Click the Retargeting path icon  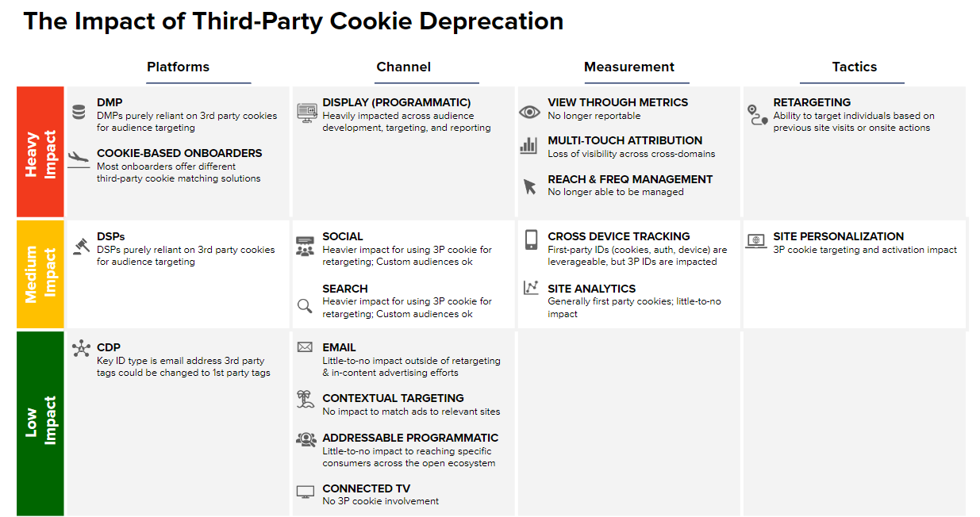(x=758, y=115)
